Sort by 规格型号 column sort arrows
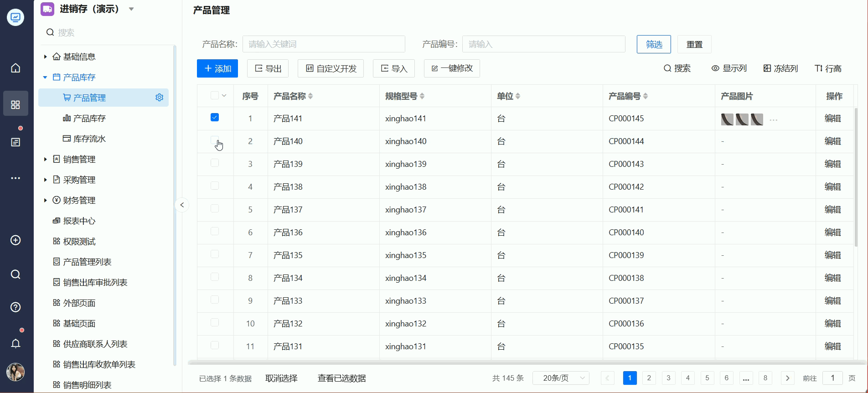 [422, 96]
